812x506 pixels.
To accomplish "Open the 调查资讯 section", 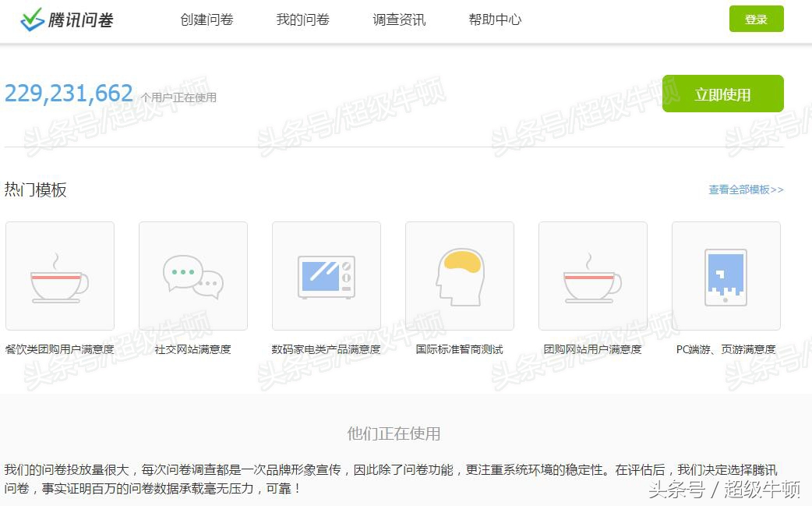I will pos(398,19).
